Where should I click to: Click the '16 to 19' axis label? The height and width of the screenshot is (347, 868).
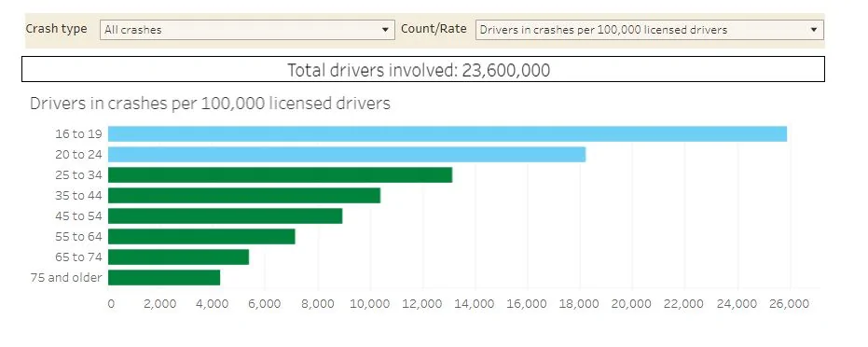point(78,134)
